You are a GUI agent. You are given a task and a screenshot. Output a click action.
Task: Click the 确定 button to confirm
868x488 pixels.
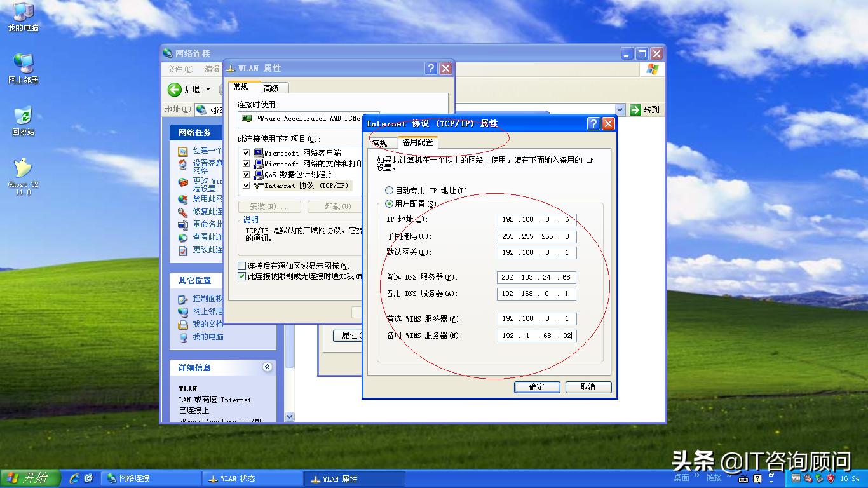(x=536, y=386)
